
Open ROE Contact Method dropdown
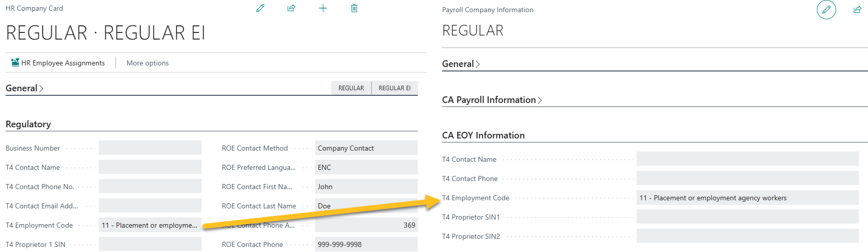click(x=366, y=148)
